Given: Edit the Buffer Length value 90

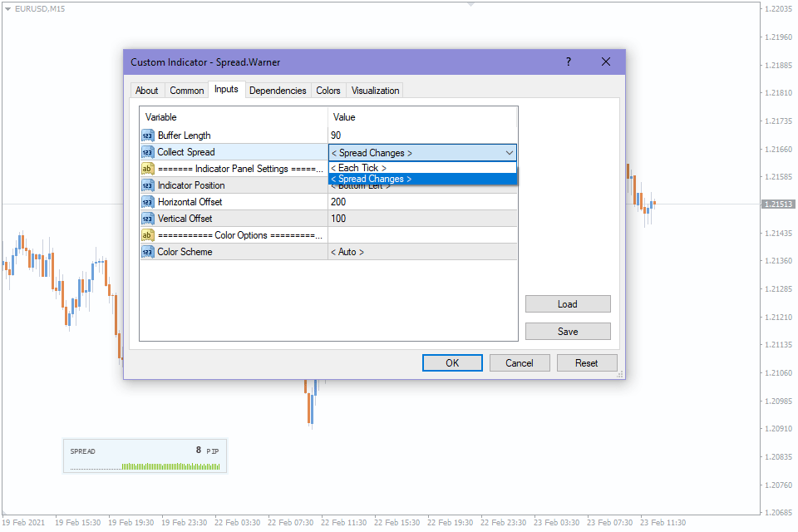Looking at the screenshot, I should [x=422, y=135].
